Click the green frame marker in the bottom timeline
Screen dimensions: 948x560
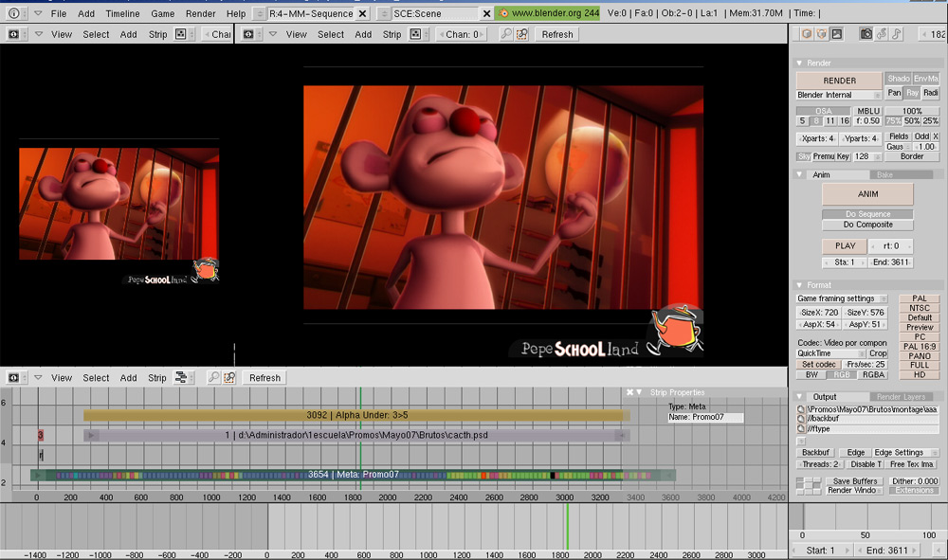(x=567, y=526)
